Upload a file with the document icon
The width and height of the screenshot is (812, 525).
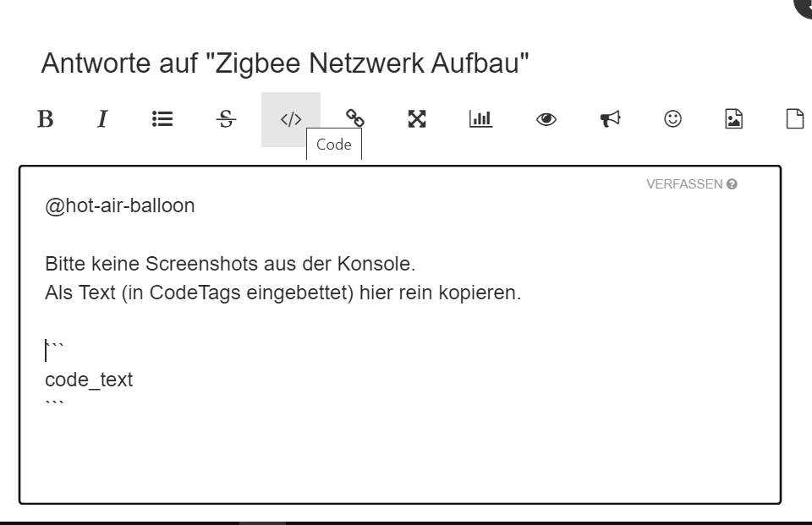pyautogui.click(x=795, y=119)
